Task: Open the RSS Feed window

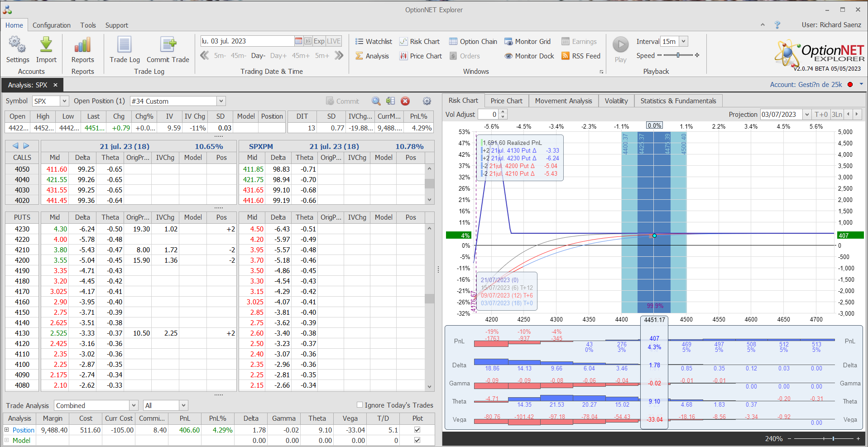Action: (581, 56)
